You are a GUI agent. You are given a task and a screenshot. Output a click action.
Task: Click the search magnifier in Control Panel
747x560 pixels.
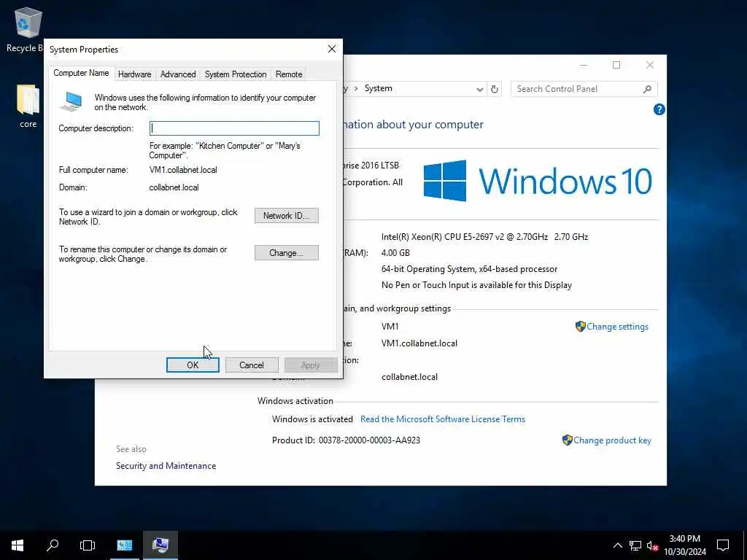click(647, 89)
